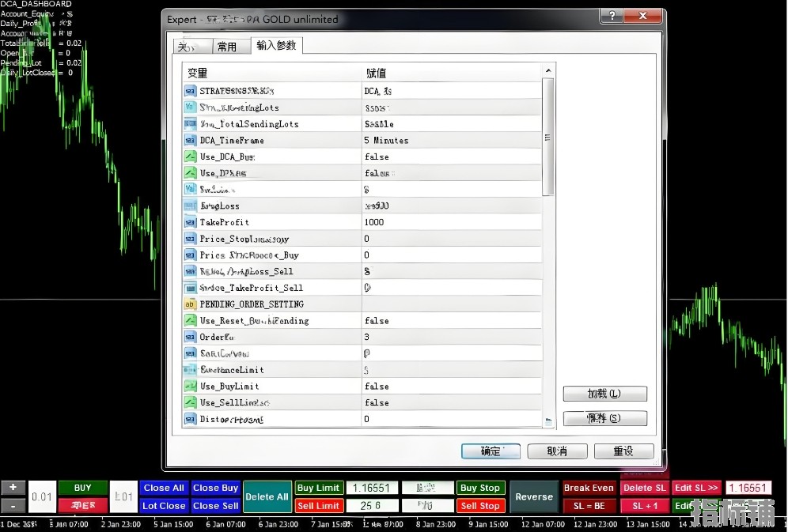Viewport: 788px width, 532px height.
Task: Toggle the Use_BuyLimit false value
Action: click(x=377, y=387)
